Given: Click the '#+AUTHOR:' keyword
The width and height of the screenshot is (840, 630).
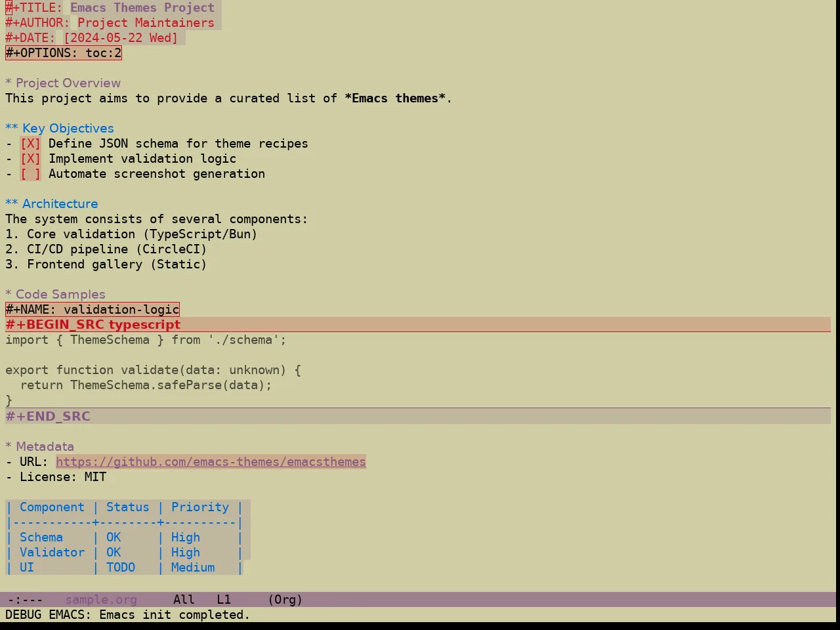Looking at the screenshot, I should pyautogui.click(x=37, y=23).
